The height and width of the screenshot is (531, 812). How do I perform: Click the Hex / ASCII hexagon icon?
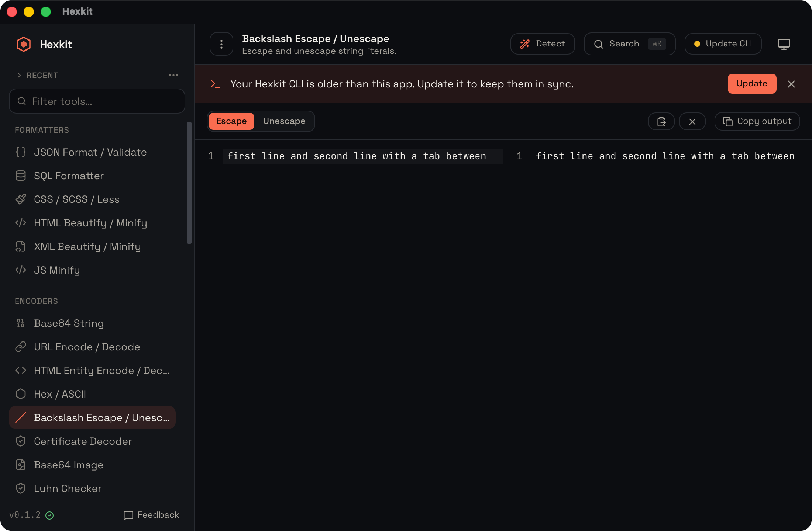click(21, 394)
